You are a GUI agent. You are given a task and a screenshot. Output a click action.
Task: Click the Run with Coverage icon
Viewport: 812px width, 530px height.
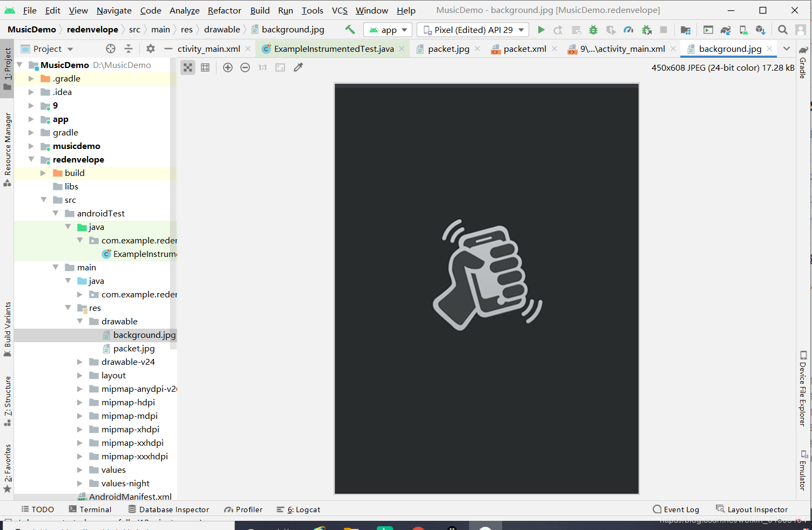pyautogui.click(x=611, y=30)
